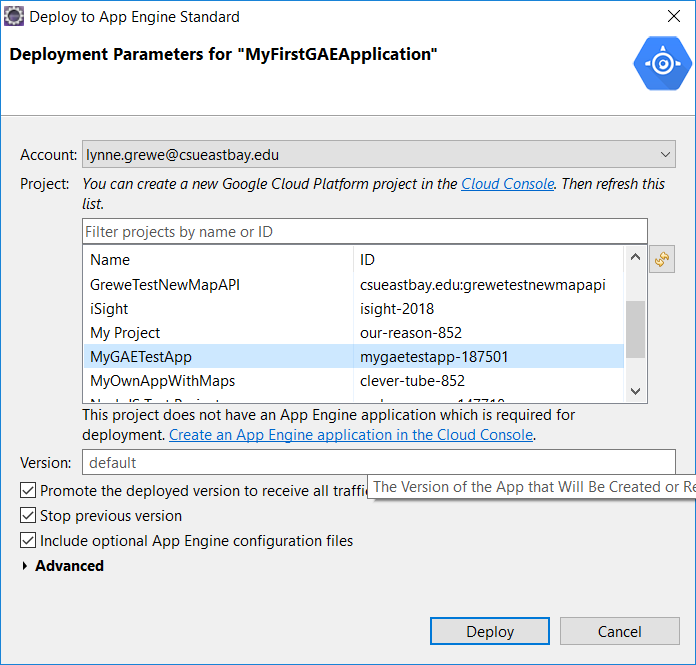The height and width of the screenshot is (665, 696).
Task: Open Create an App Engine application link
Action: pos(351,435)
